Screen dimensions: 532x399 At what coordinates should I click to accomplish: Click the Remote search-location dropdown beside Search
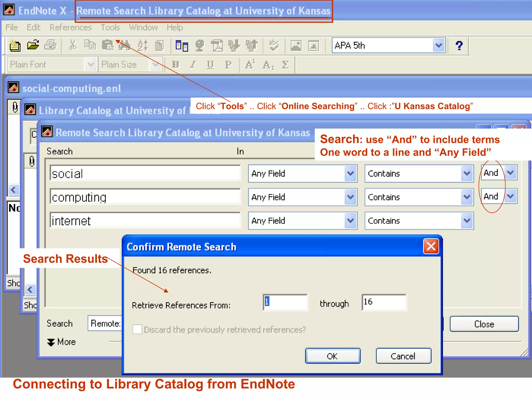tap(105, 323)
